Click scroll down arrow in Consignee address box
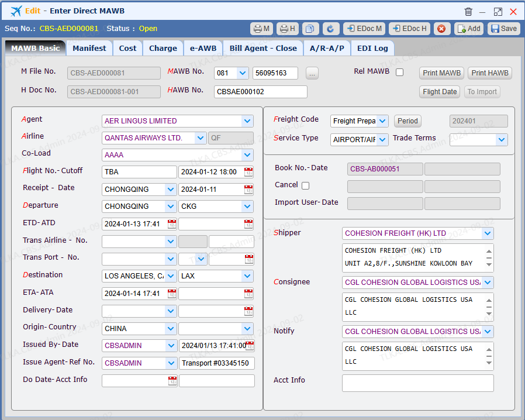Image resolution: width=525 pixels, height=420 pixels. 489,314
